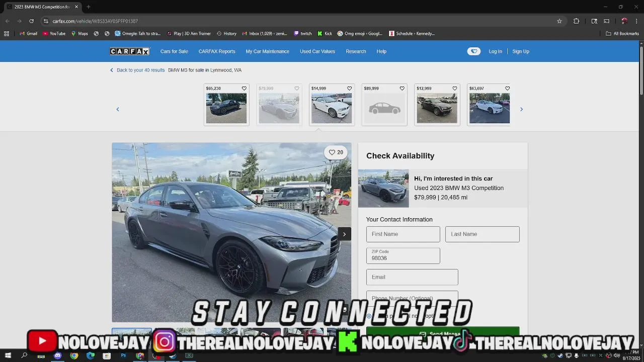Open the Research menu
The height and width of the screenshot is (362, 644).
click(x=356, y=51)
